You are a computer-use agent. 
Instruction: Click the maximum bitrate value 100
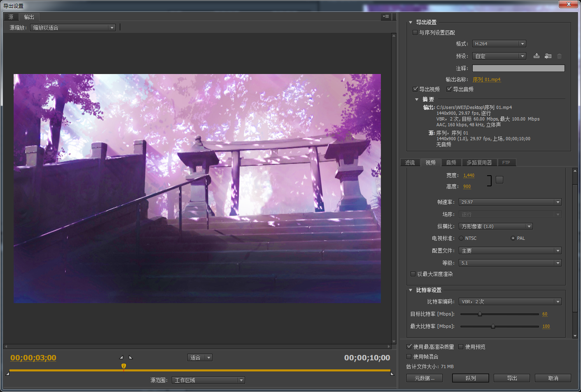click(546, 326)
